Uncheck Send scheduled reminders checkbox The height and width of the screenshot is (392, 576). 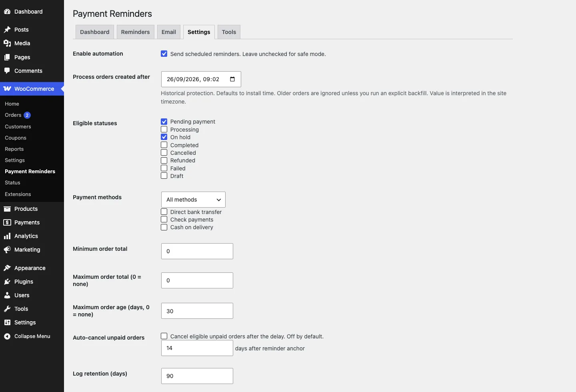coord(164,54)
